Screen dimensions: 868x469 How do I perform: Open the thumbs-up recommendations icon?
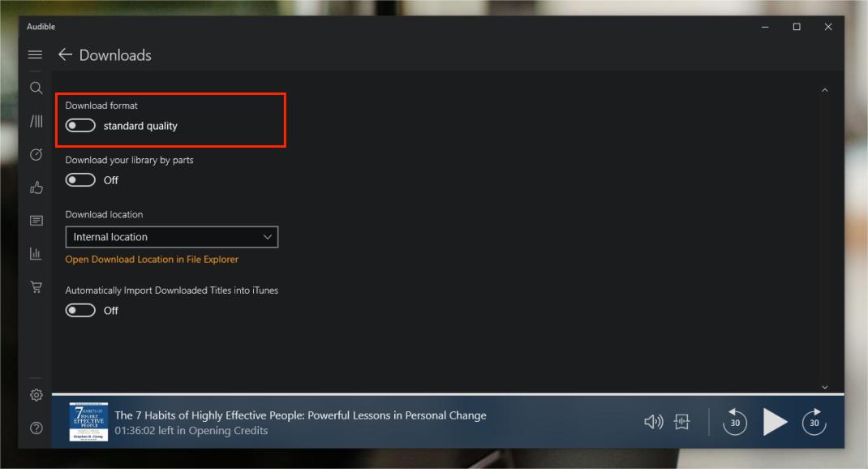point(36,187)
